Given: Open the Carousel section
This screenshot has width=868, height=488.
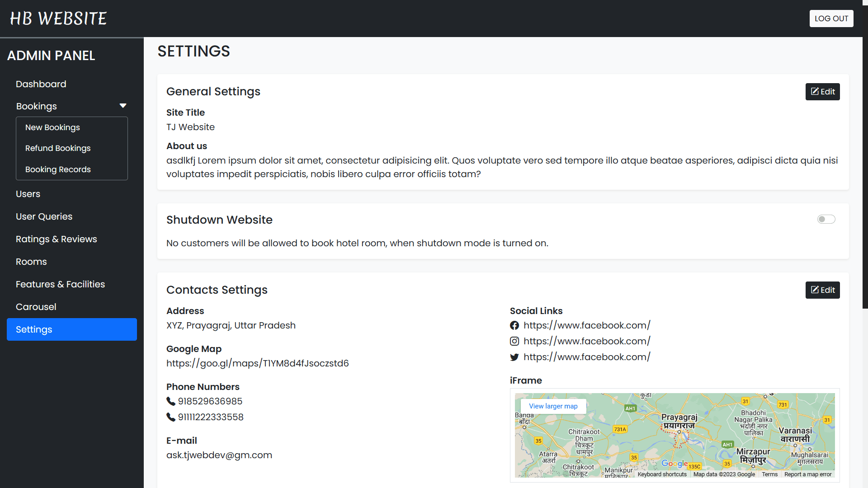Looking at the screenshot, I should (36, 307).
